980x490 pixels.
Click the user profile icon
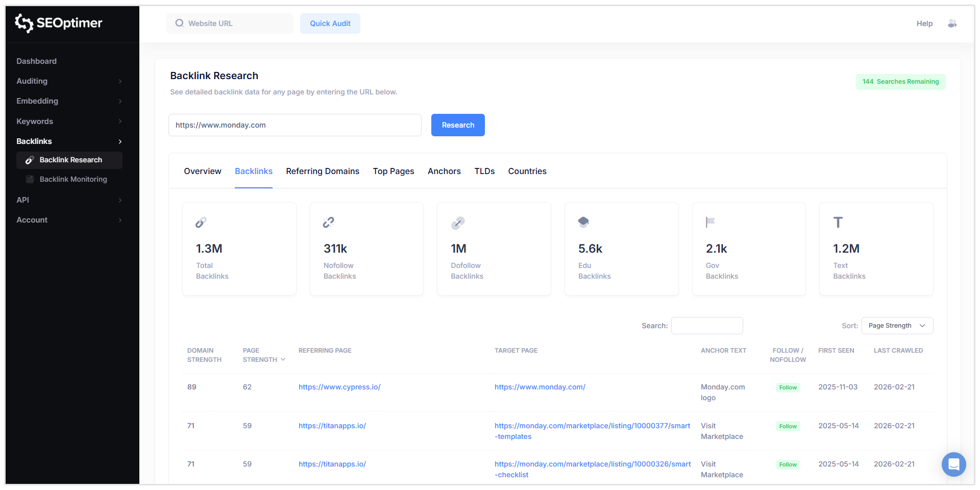coord(952,23)
